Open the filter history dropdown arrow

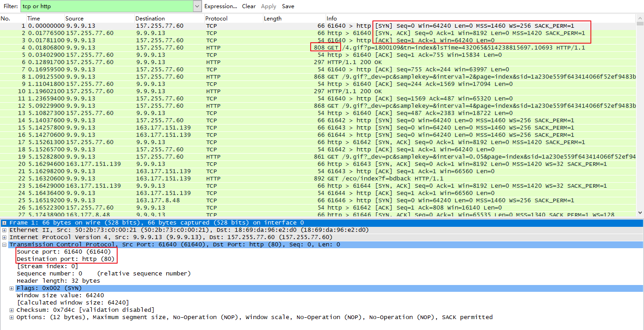click(197, 6)
